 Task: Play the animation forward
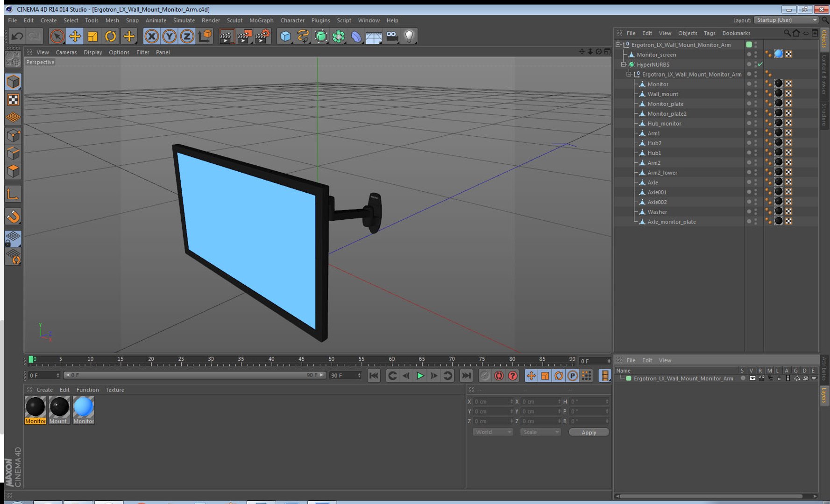[420, 375]
